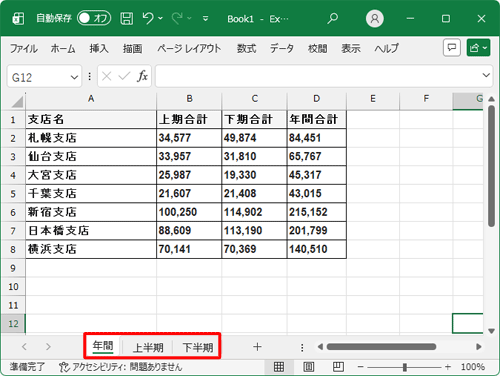Click the New Sheet plus button

click(257, 347)
